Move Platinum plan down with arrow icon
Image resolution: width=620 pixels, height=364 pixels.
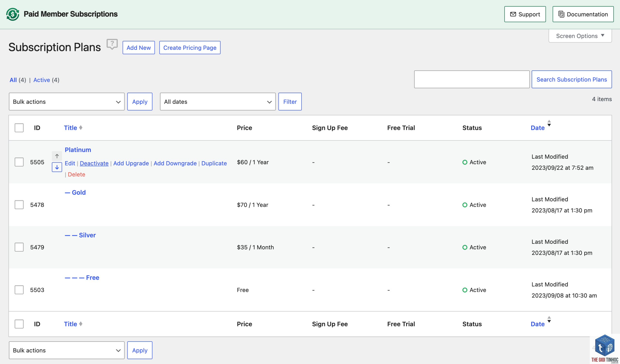[57, 167]
